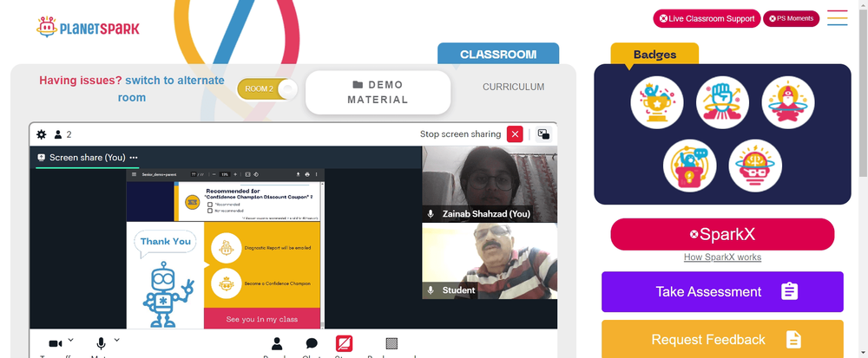Select Zainab Shahzad (You) video tile
Viewport: 868px width, 358px height.
click(490, 184)
